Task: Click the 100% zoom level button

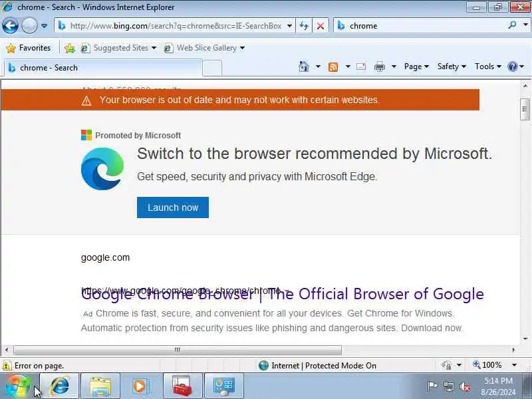Action: (487, 365)
